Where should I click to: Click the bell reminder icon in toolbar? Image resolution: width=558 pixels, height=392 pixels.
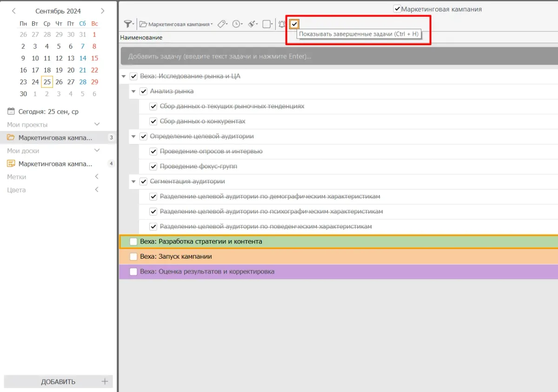(x=282, y=24)
